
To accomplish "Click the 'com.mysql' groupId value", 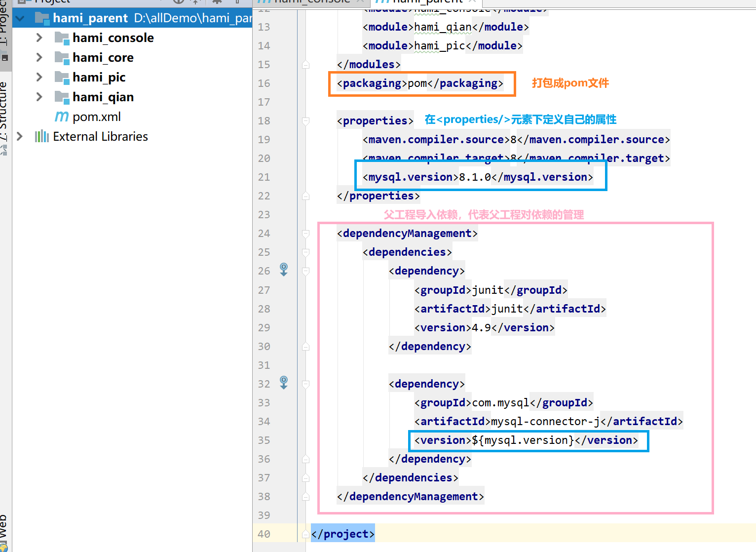I will [x=501, y=403].
